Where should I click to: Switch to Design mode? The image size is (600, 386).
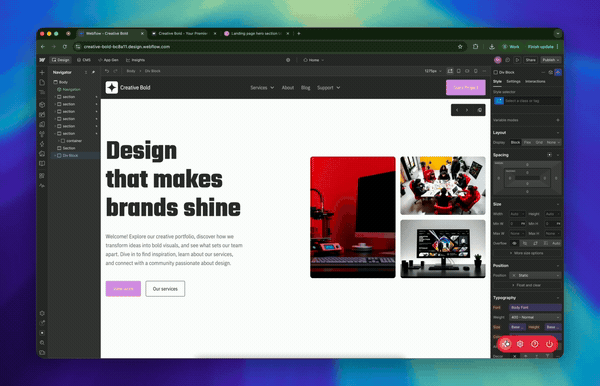point(61,60)
